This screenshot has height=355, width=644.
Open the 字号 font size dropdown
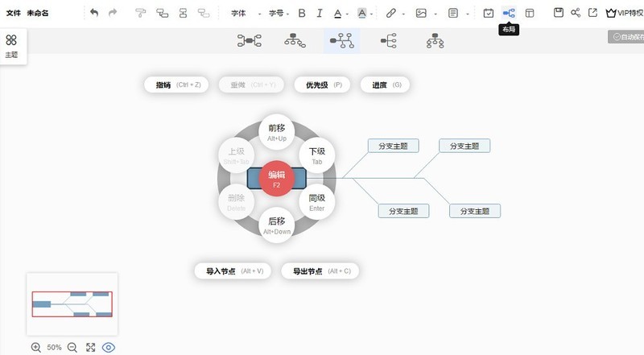(x=279, y=13)
